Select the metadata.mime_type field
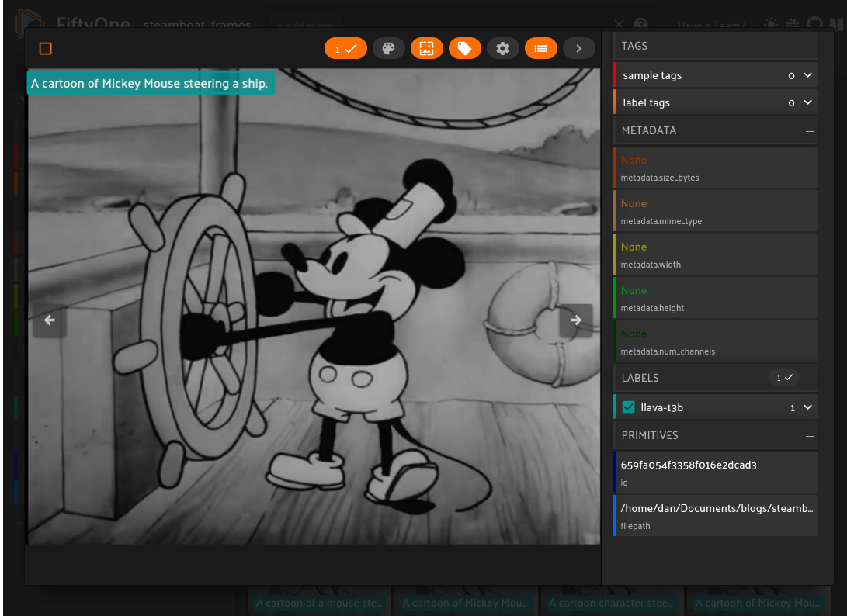 pos(715,211)
